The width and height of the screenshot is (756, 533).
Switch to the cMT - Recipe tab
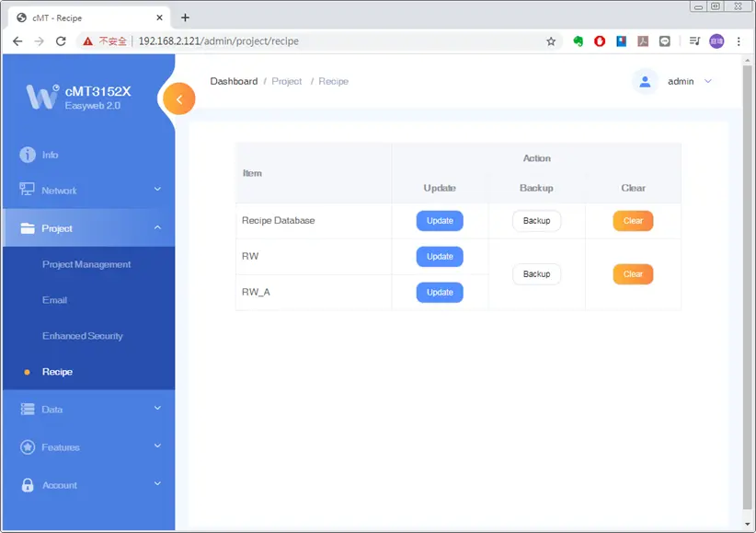(x=89, y=17)
